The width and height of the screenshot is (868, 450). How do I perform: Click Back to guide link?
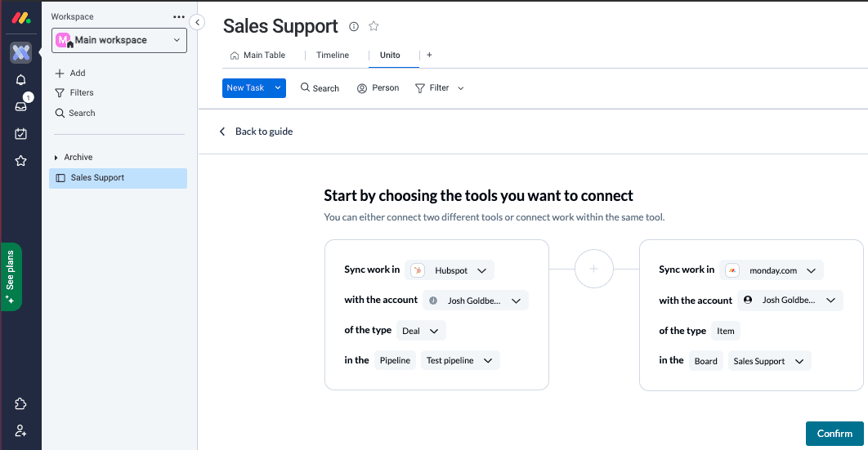pyautogui.click(x=257, y=131)
